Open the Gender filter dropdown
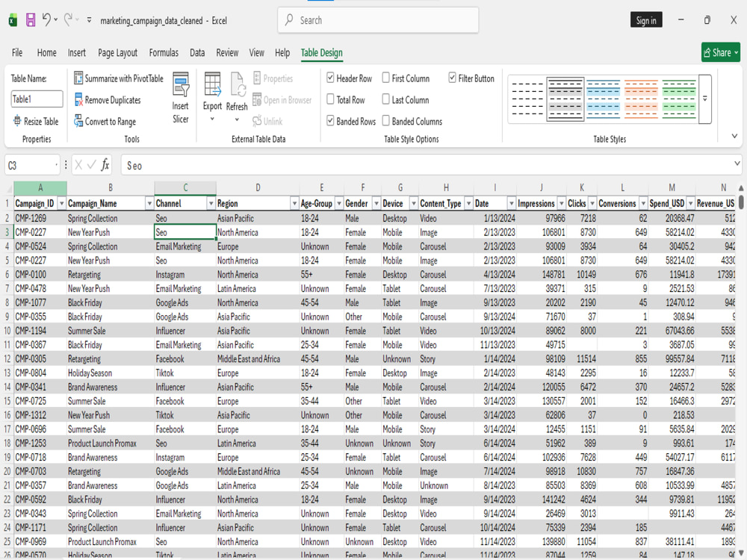The height and width of the screenshot is (560, 747). point(376,204)
